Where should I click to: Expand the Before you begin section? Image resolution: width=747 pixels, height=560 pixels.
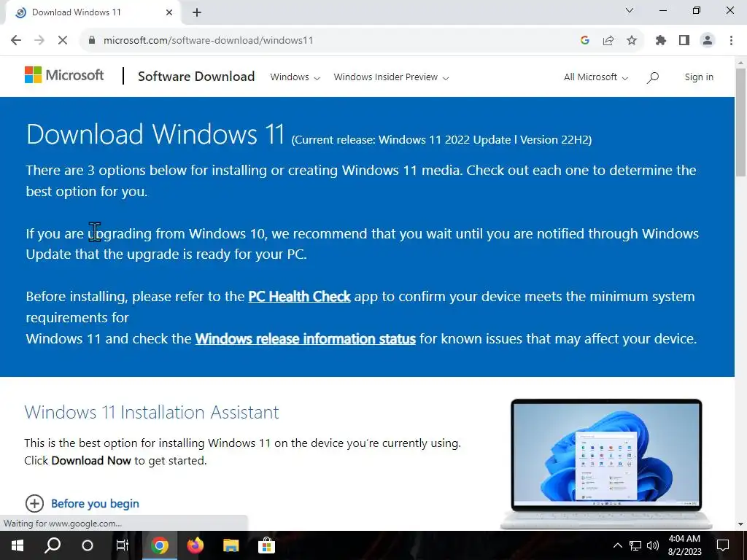(82, 503)
